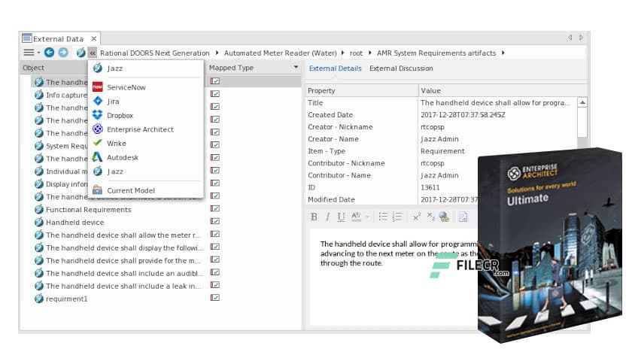
Task: Click globe icon beside requirment1
Action: click(39, 299)
